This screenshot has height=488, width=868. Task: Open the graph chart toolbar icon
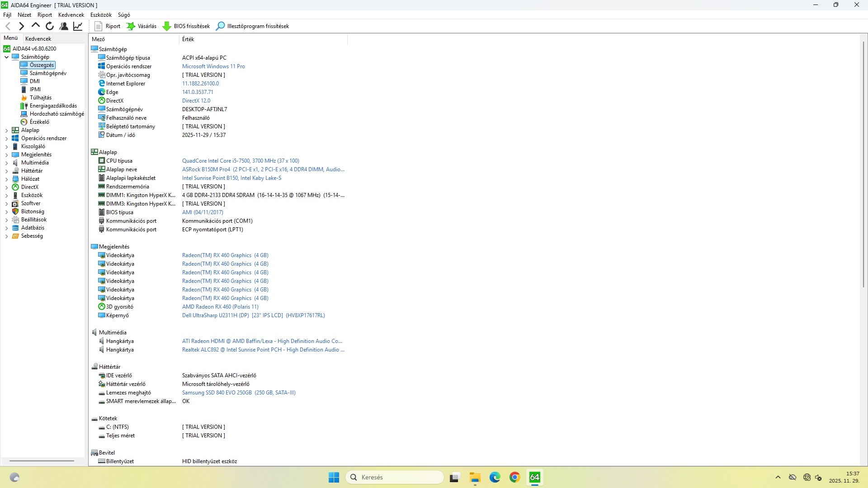pyautogui.click(x=78, y=26)
